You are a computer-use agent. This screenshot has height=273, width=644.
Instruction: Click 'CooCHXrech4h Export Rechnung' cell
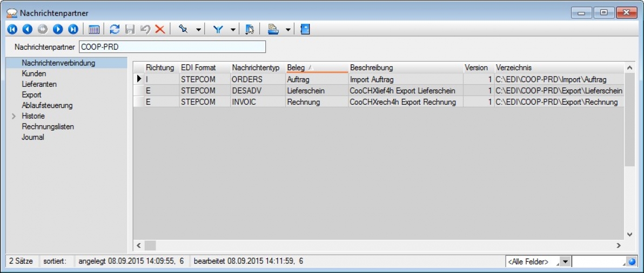[x=406, y=102]
